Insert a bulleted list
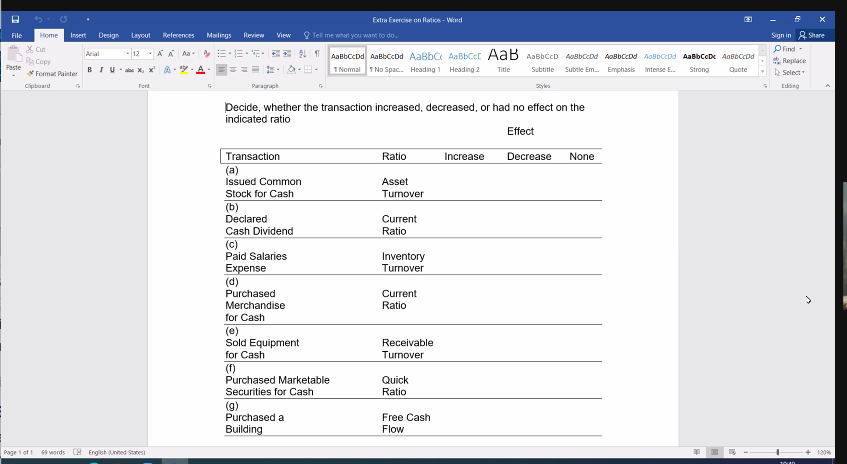 [223, 53]
